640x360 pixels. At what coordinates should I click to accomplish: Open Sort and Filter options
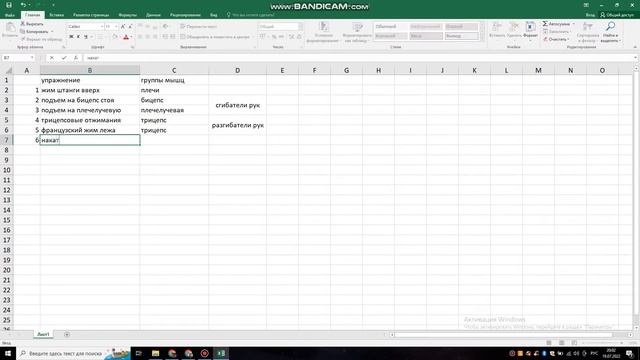588,33
